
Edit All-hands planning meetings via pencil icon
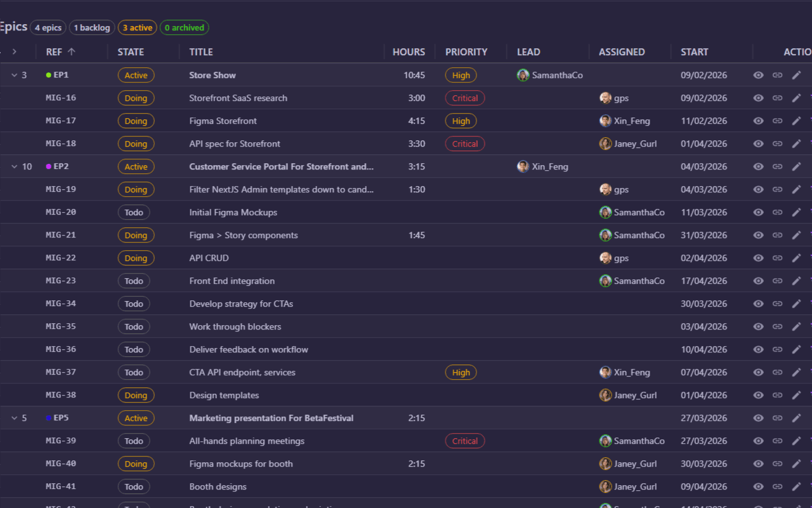pos(797,441)
